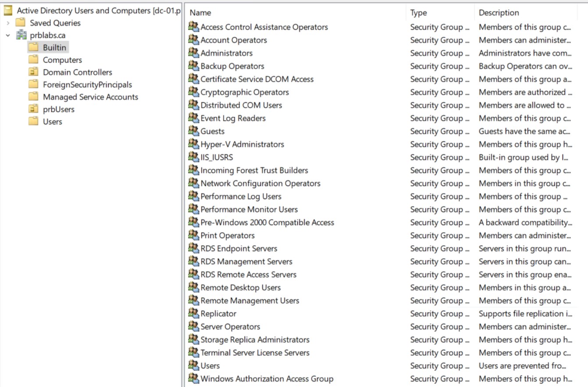Collapse the prblabs.ca domain node

pos(8,36)
